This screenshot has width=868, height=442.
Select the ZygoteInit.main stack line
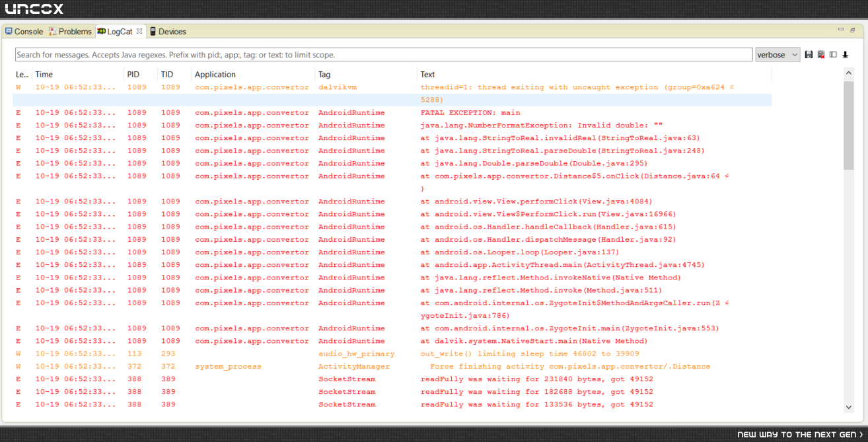(x=392, y=328)
